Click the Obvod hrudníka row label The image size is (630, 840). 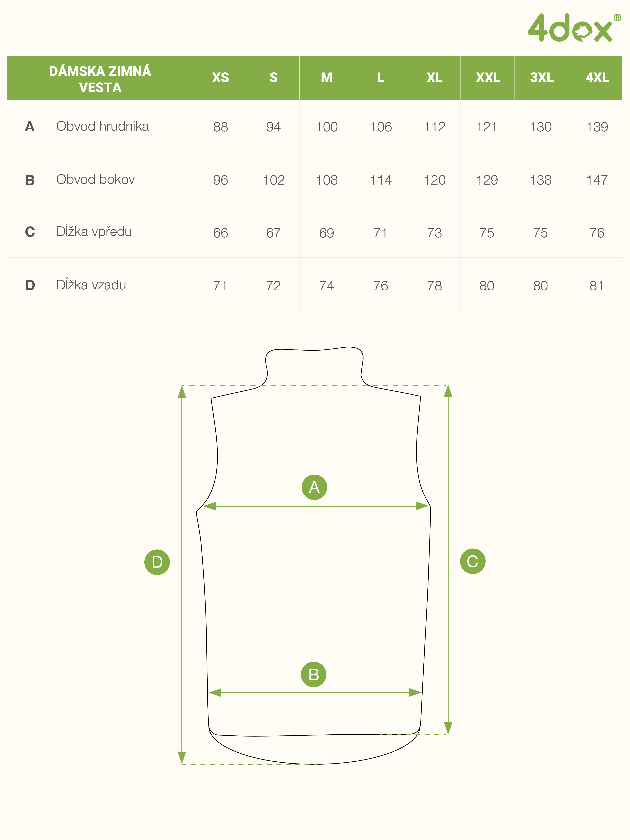tap(102, 126)
